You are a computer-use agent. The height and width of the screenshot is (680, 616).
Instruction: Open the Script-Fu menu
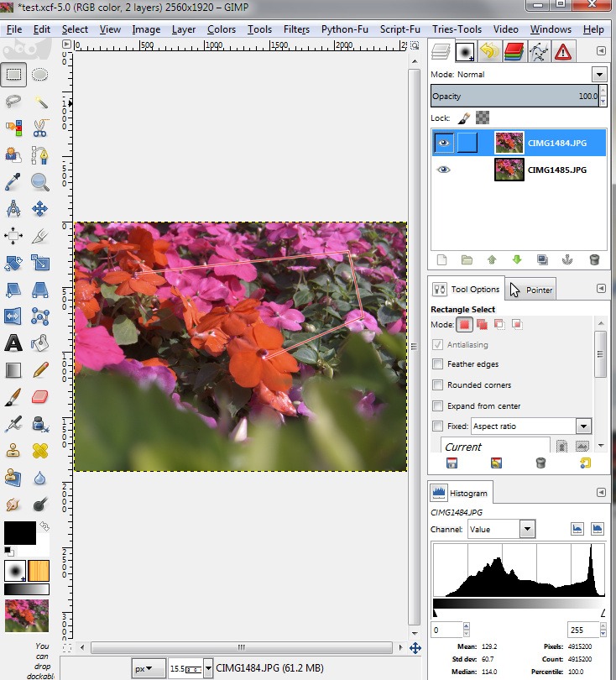(400, 29)
